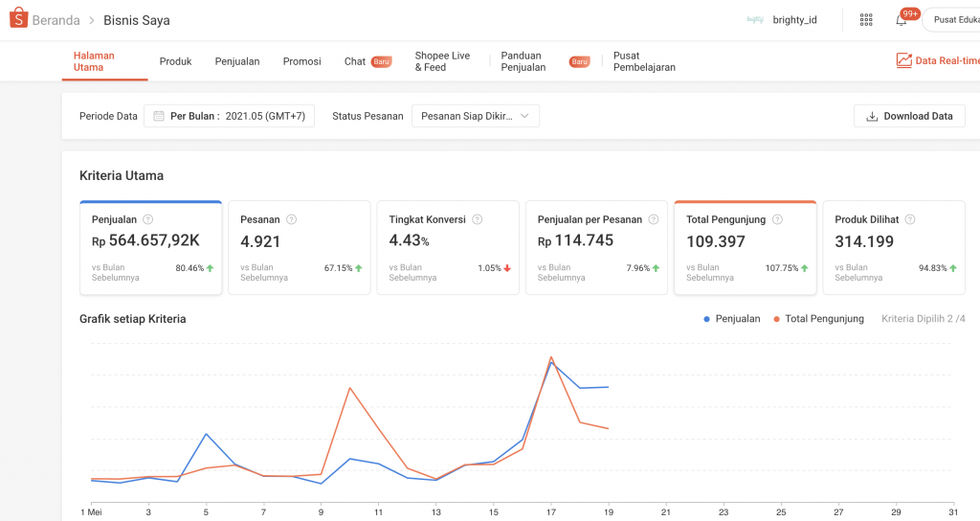
Task: Switch to the Halaman Utama tab
Action: [x=104, y=61]
